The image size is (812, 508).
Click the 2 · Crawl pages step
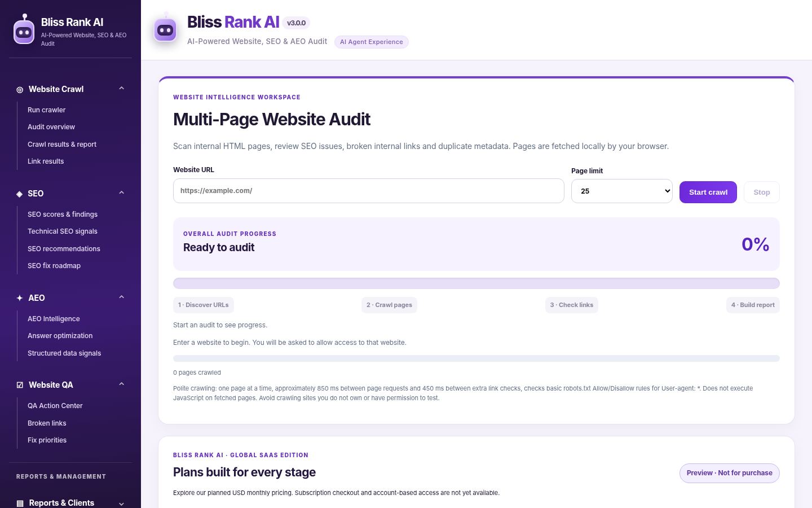pyautogui.click(x=389, y=305)
